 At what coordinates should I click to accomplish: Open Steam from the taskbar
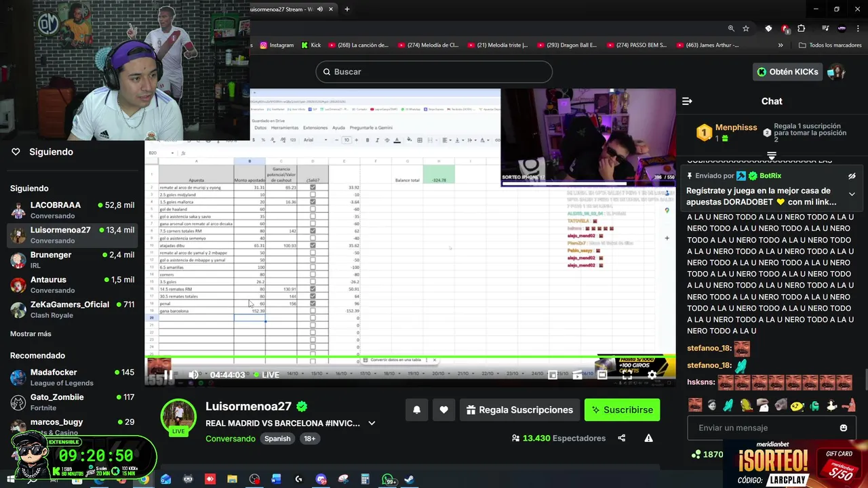(410, 479)
